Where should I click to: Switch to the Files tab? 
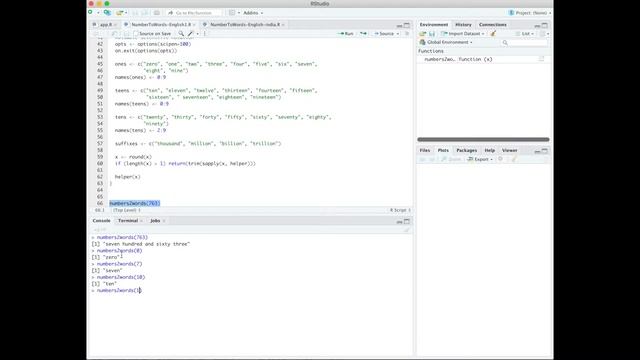pos(424,151)
